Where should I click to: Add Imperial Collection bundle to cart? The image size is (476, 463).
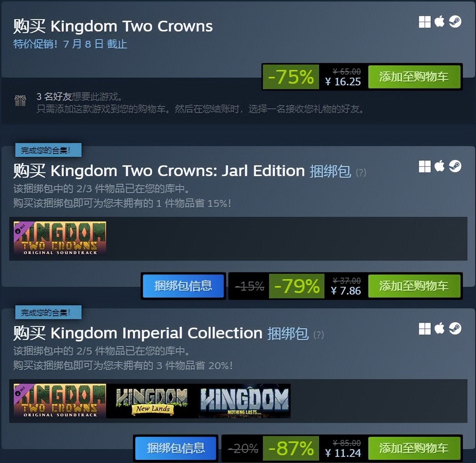tap(414, 448)
